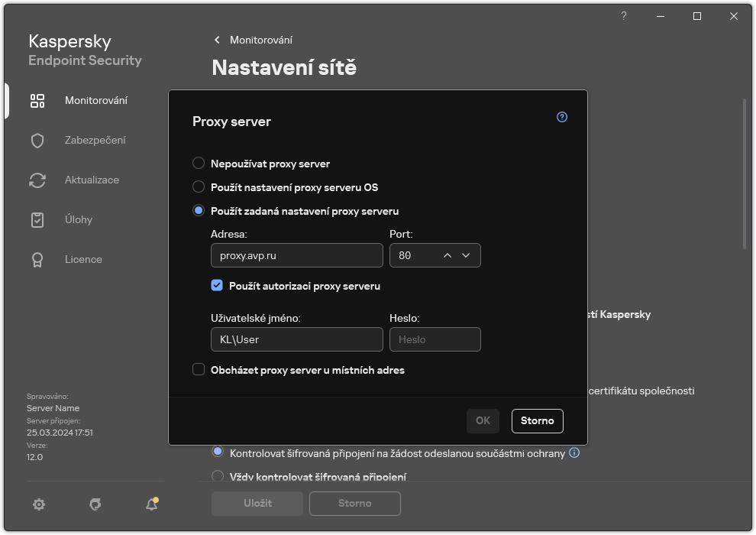Cancel the Proxy dialog with Storno

point(537,421)
